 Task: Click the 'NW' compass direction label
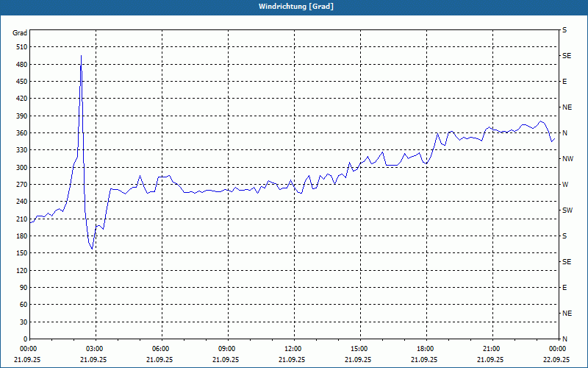(x=567, y=159)
